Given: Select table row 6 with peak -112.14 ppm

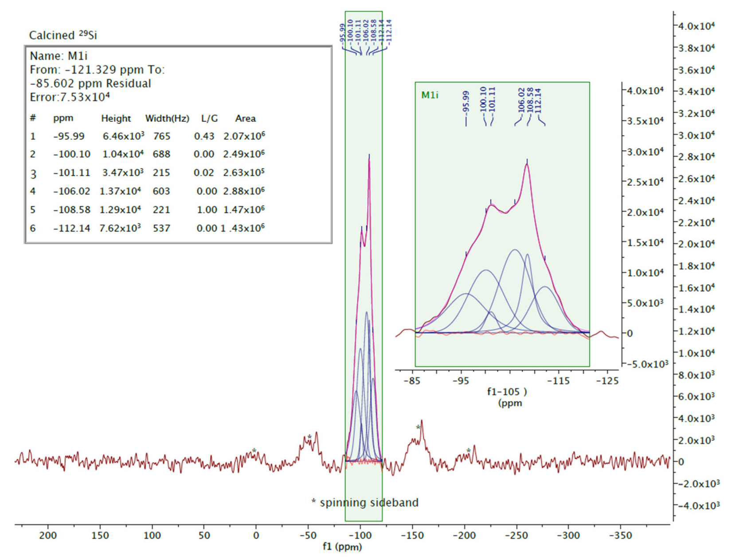Looking at the screenshot, I should [x=146, y=228].
